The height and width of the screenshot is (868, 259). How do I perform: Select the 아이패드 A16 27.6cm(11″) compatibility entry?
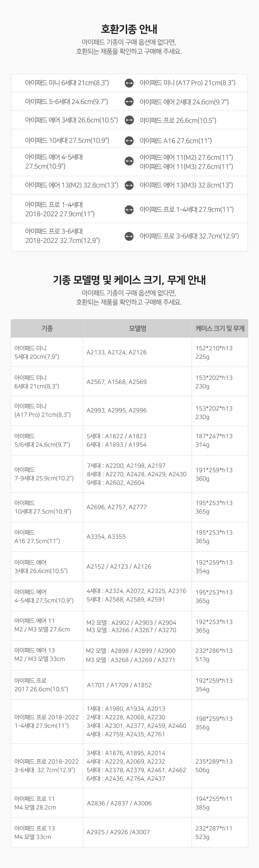[175, 141]
